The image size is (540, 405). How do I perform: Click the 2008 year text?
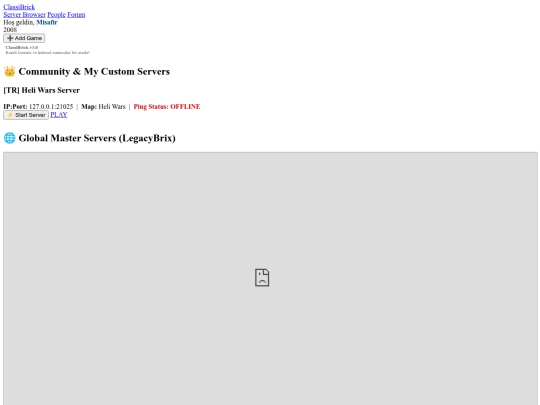point(10,30)
